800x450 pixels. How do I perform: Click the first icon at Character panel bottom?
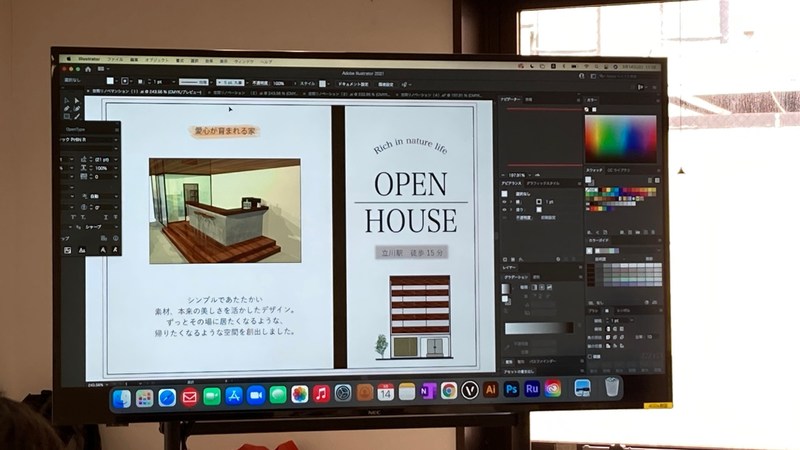coord(67,250)
